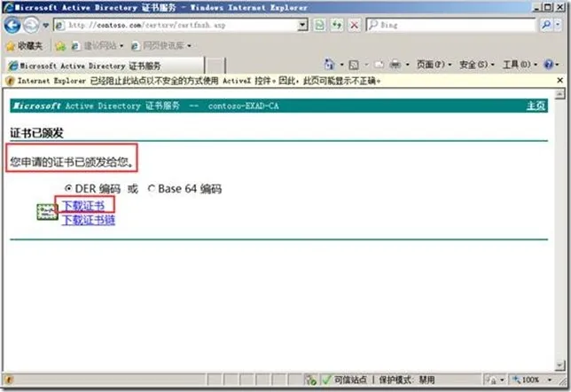Select the Microsoft Active Directory 证书服务 tab
This screenshot has height=392, width=571.
click(105, 66)
